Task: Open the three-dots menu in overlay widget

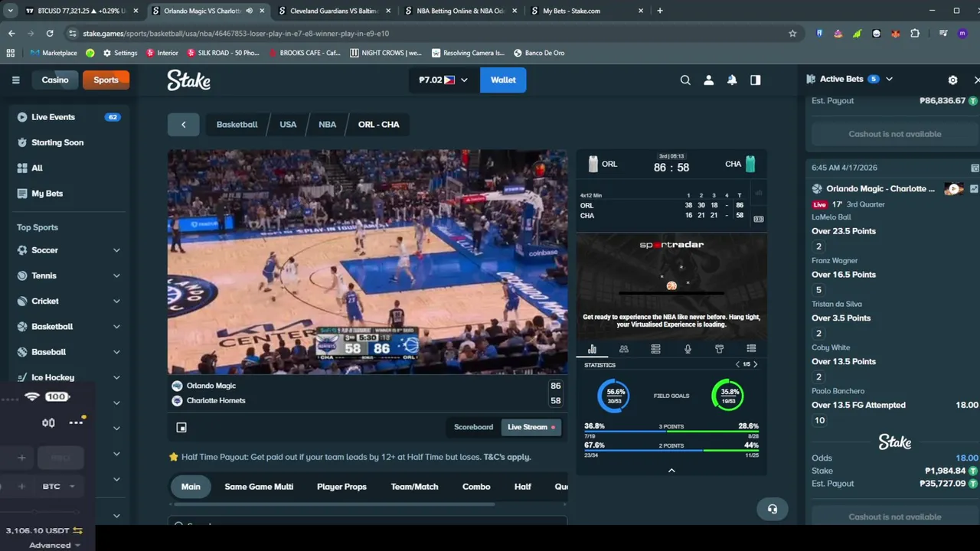Action: tap(76, 422)
